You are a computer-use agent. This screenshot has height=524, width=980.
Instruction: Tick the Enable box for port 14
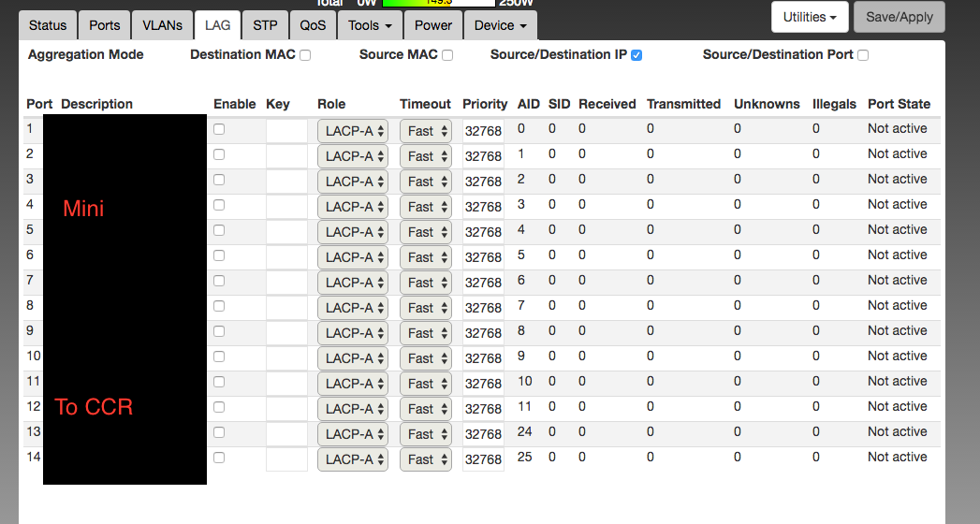(x=219, y=458)
